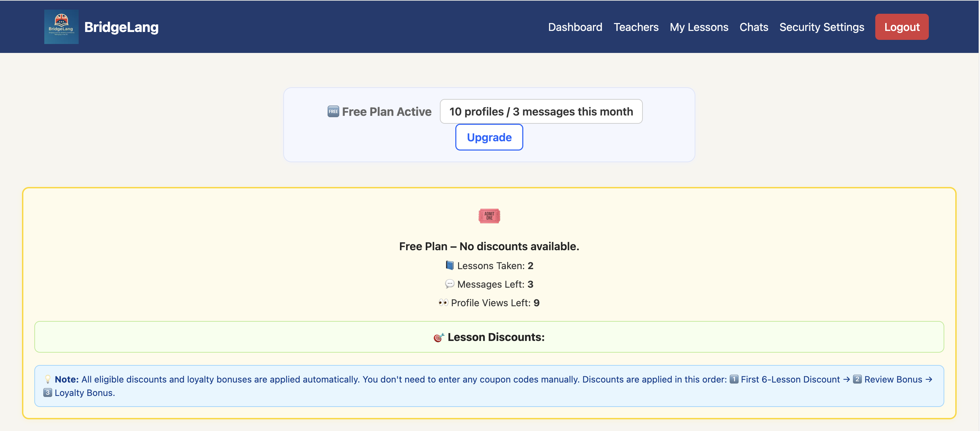This screenshot has height=431, width=980.
Task: Click the Free Plan Active label
Action: pyautogui.click(x=386, y=112)
